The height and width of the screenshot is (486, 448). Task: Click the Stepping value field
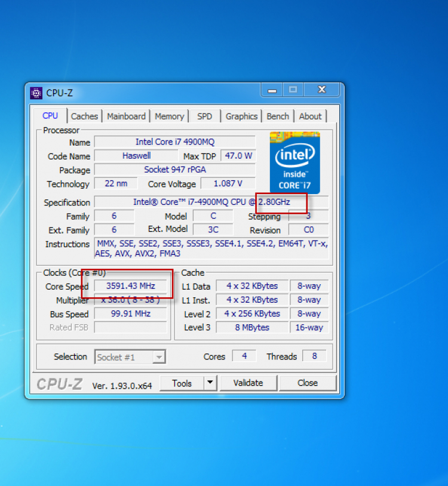[308, 216]
